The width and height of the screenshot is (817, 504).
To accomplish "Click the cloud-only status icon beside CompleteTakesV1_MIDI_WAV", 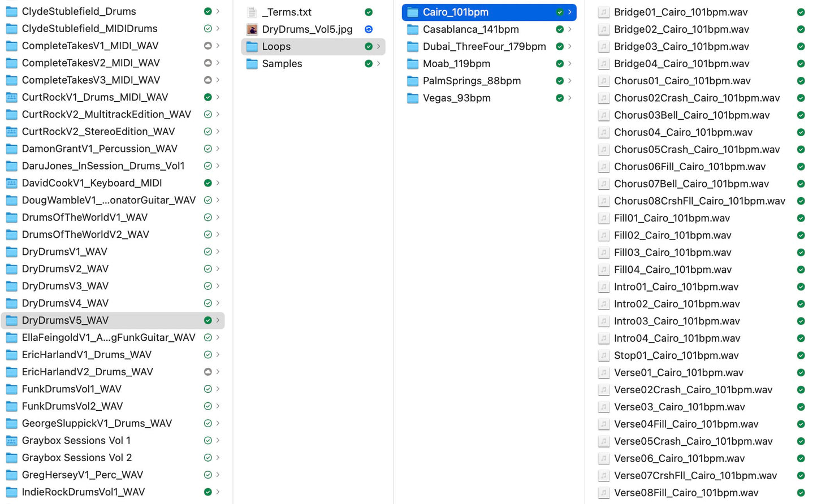I will click(x=208, y=46).
